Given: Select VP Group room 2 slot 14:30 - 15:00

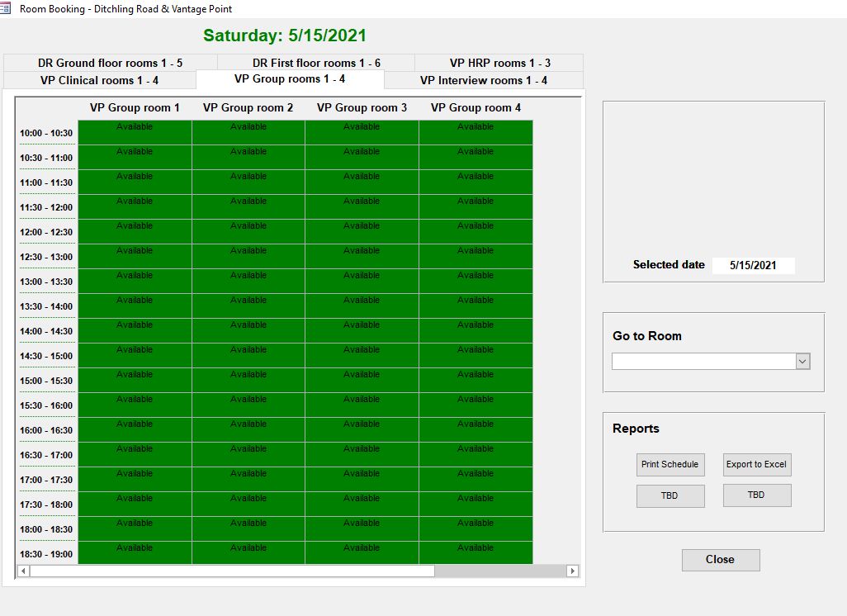Looking at the screenshot, I should 248,356.
